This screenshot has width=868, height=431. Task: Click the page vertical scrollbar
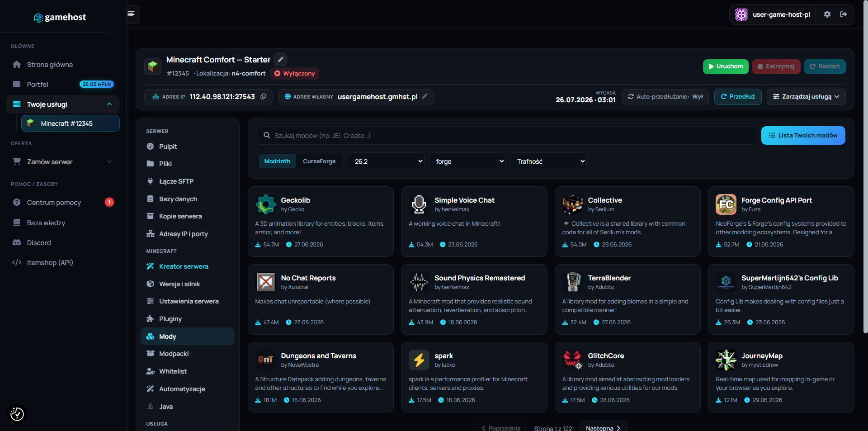[x=865, y=167]
